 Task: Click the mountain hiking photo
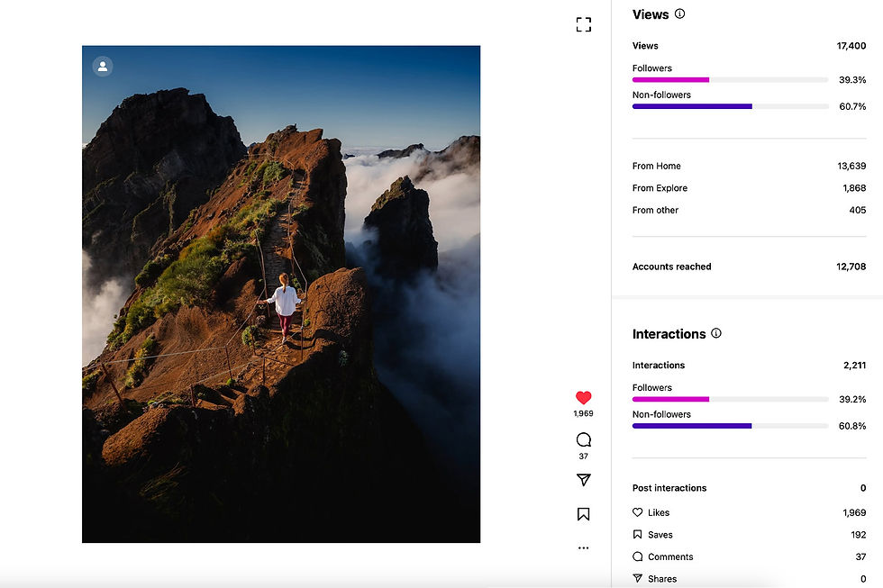click(x=281, y=294)
